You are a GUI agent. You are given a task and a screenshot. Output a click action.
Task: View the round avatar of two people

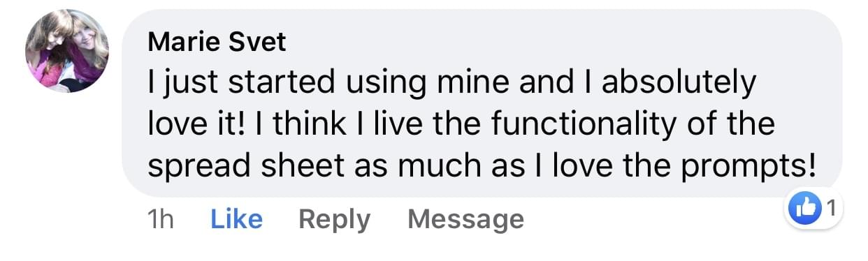pos(67,51)
